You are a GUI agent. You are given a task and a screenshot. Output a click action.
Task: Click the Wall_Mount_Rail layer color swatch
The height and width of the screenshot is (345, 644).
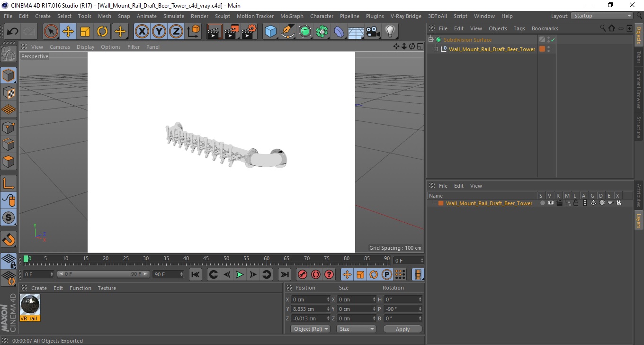coord(441,203)
